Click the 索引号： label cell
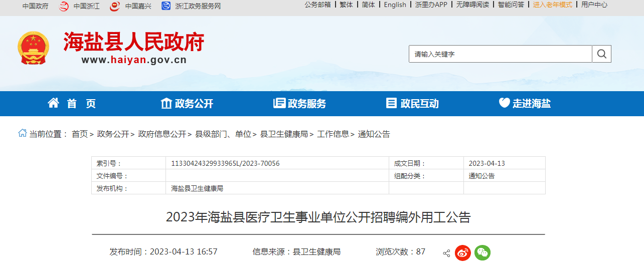The height and width of the screenshot is (276, 644). 128,163
